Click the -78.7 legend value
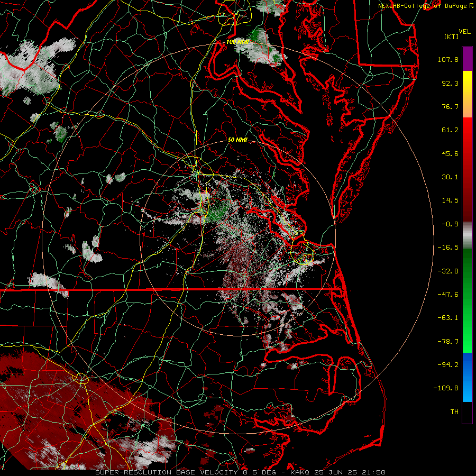The image size is (476, 476). click(x=448, y=342)
